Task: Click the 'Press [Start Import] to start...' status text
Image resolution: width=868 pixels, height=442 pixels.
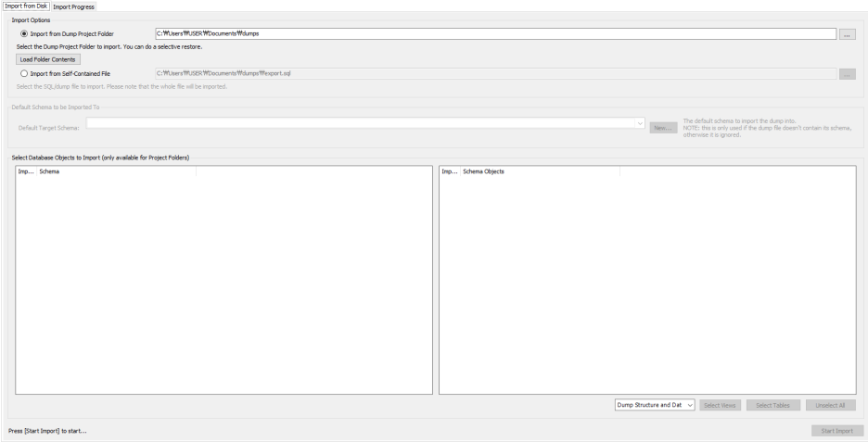Action: pos(47,431)
